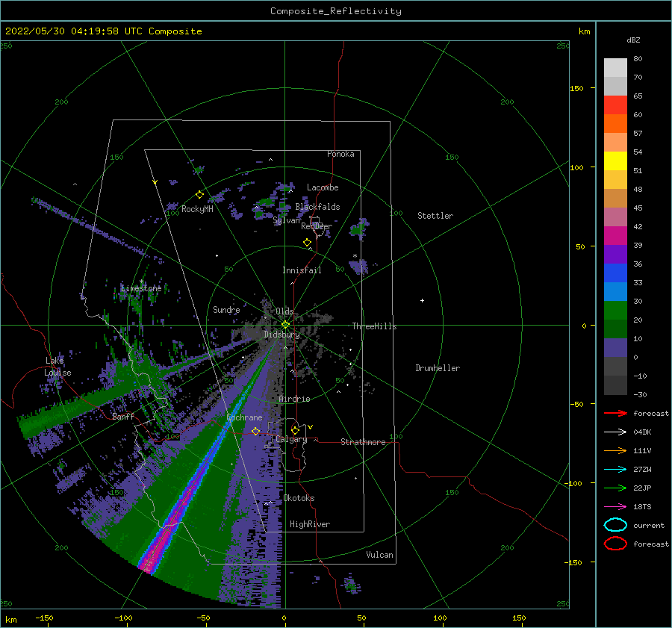Viewport: 672px width, 628px height.
Task: Click the yellow diamond marker under Cochrane
Action: (255, 431)
